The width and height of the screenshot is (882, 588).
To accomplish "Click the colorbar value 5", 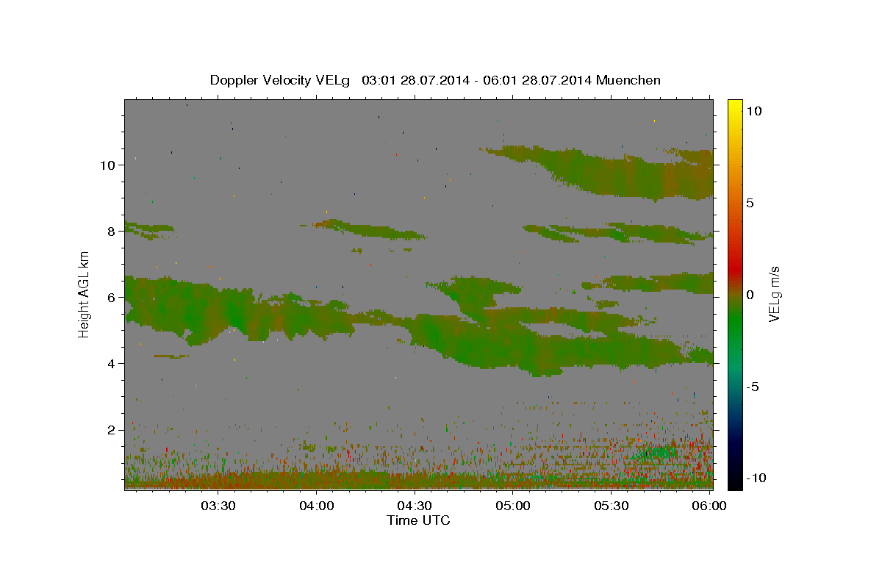I will click(x=750, y=203).
